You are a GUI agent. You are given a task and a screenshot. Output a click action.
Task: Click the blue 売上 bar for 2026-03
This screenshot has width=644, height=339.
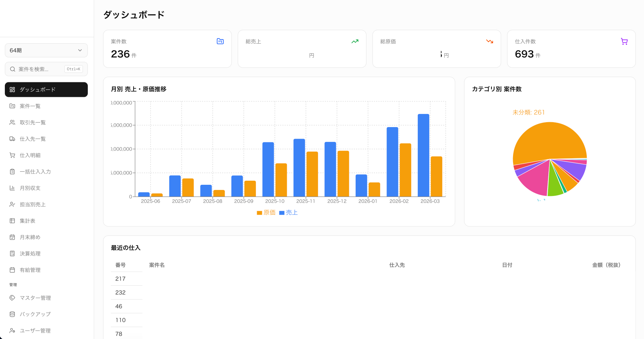[x=423, y=155]
